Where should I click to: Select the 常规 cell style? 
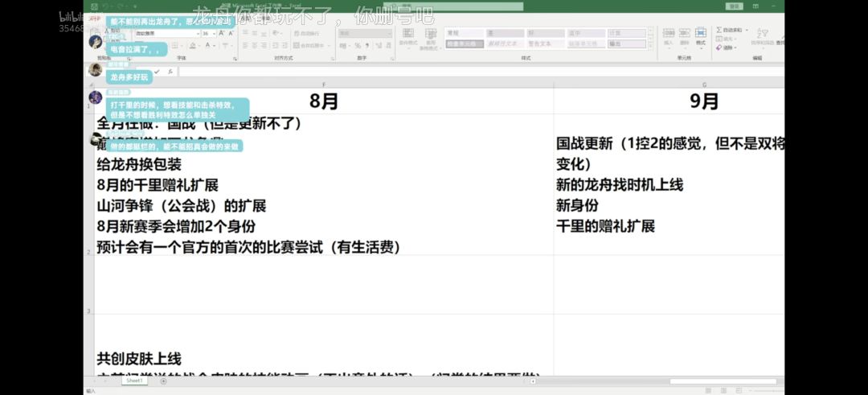click(x=465, y=33)
